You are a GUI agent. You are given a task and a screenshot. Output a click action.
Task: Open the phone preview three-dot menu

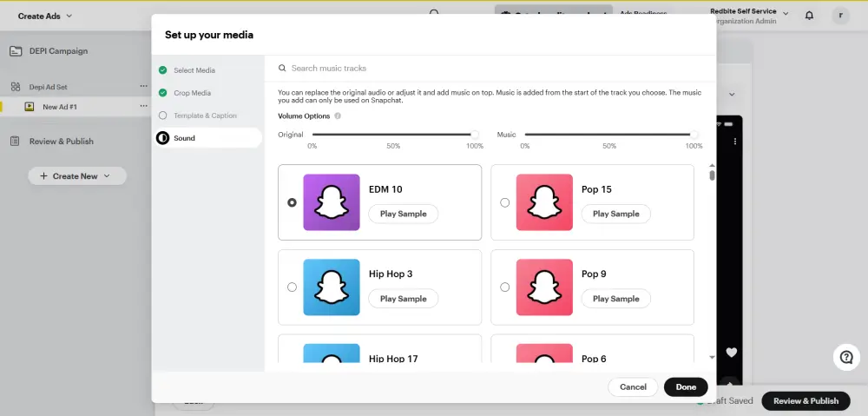735,142
